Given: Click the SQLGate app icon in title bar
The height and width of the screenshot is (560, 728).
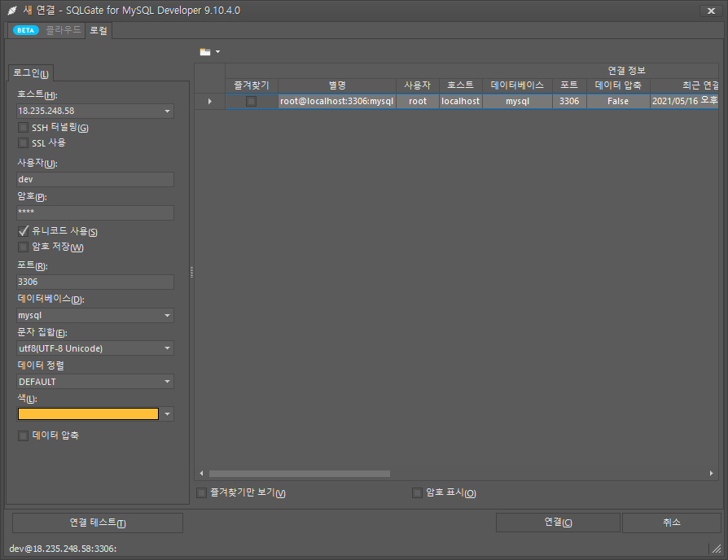Looking at the screenshot, I should coord(12,11).
